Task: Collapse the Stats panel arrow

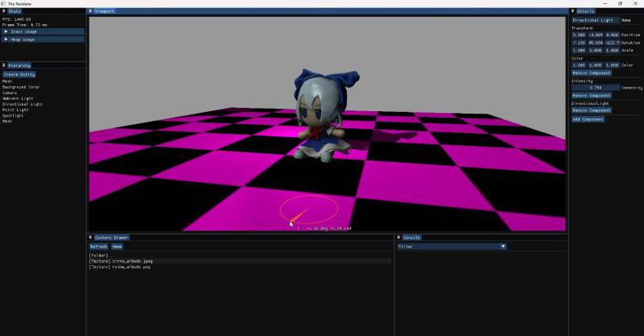Action: tap(3, 11)
